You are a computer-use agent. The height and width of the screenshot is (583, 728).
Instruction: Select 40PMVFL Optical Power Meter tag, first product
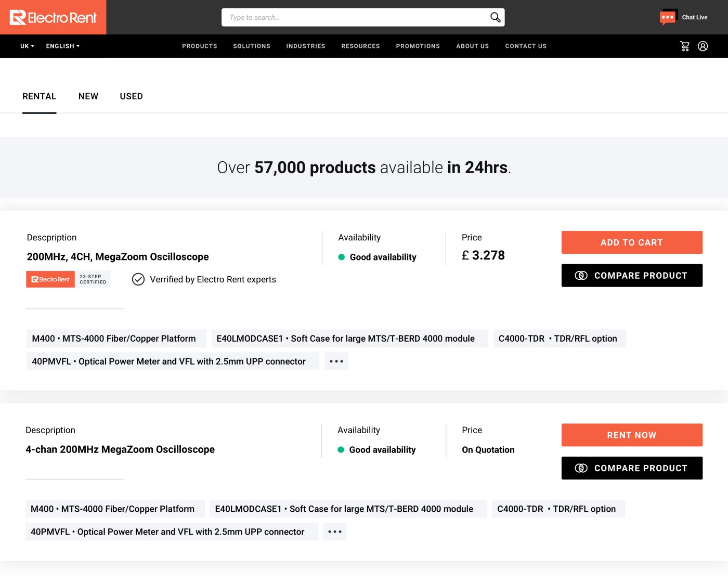[173, 361]
